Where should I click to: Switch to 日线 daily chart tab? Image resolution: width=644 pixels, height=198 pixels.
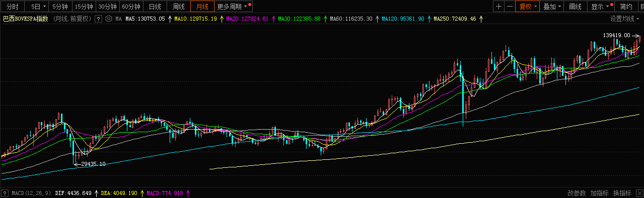coord(155,7)
